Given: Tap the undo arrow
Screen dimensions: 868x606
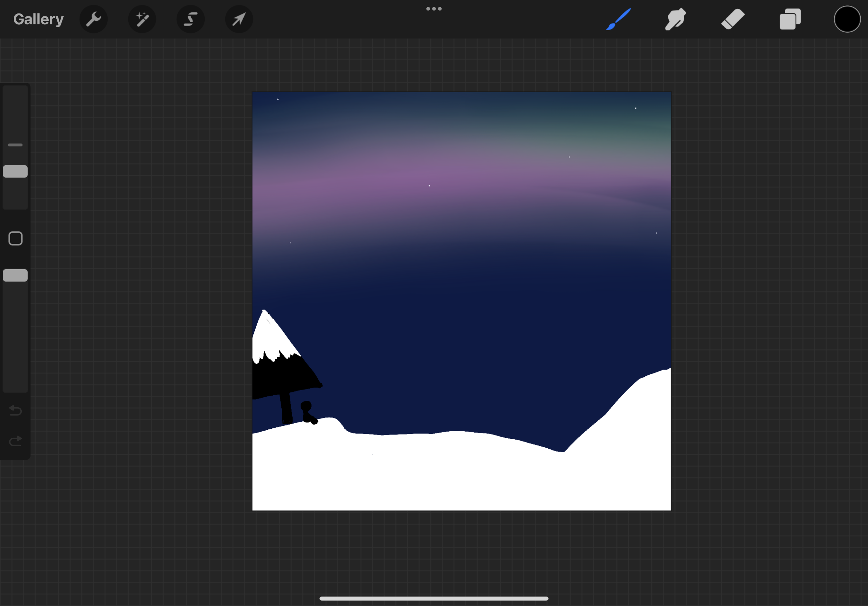Looking at the screenshot, I should point(15,411).
